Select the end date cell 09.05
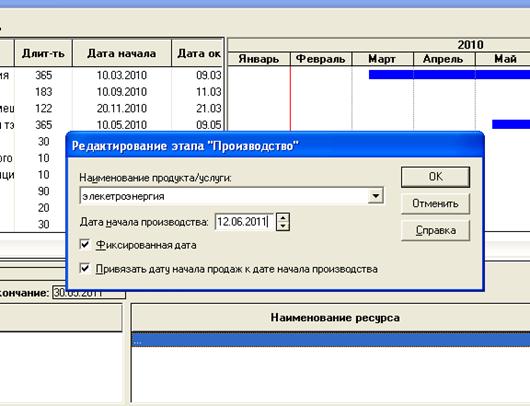The height and width of the screenshot is (406, 530). coord(198,125)
